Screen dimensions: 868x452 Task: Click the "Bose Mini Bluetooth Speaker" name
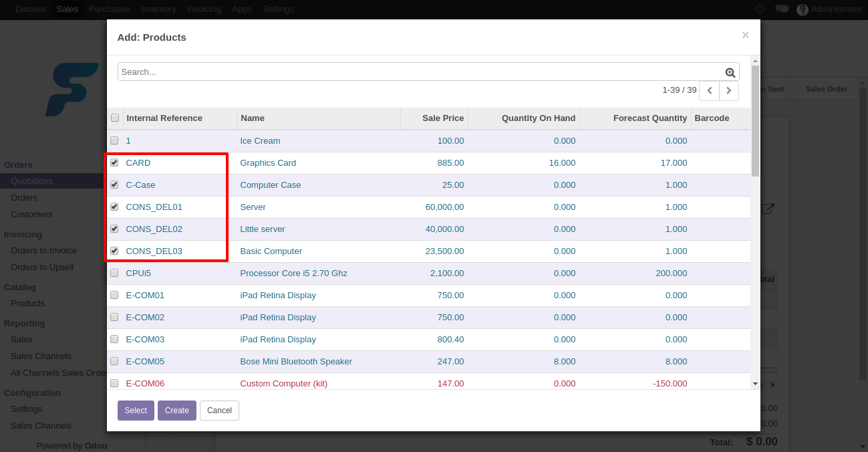coord(296,362)
